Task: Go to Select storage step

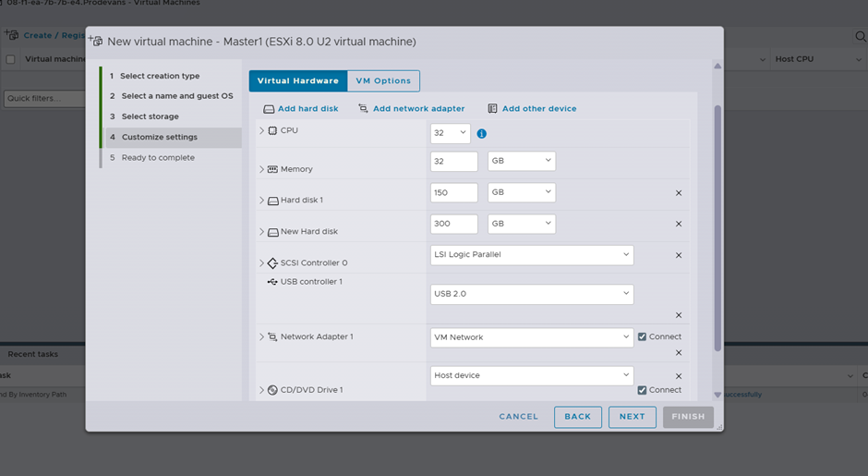Action: (x=150, y=116)
